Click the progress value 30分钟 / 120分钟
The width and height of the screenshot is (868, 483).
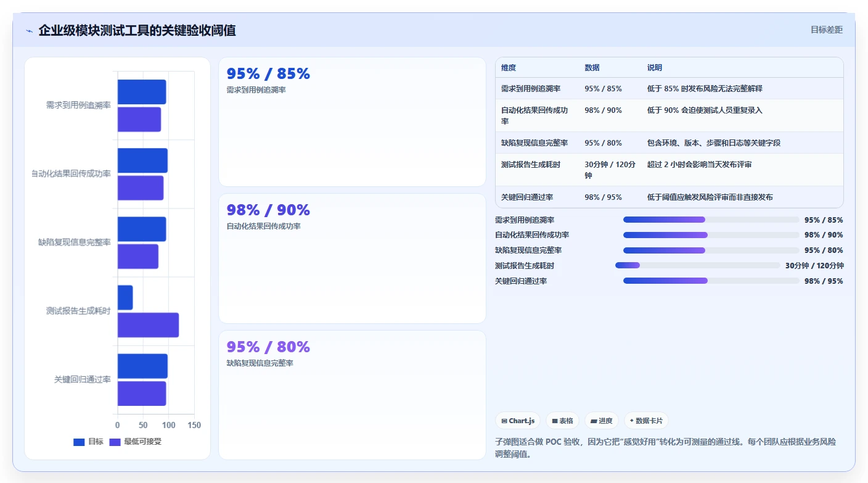[x=814, y=265]
